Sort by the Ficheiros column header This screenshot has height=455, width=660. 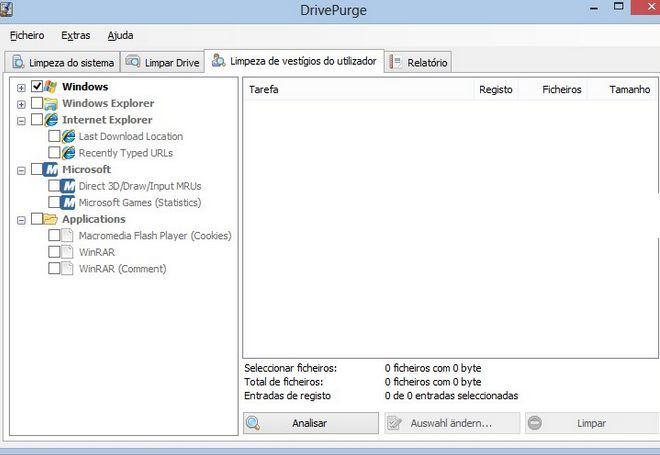[x=553, y=90]
